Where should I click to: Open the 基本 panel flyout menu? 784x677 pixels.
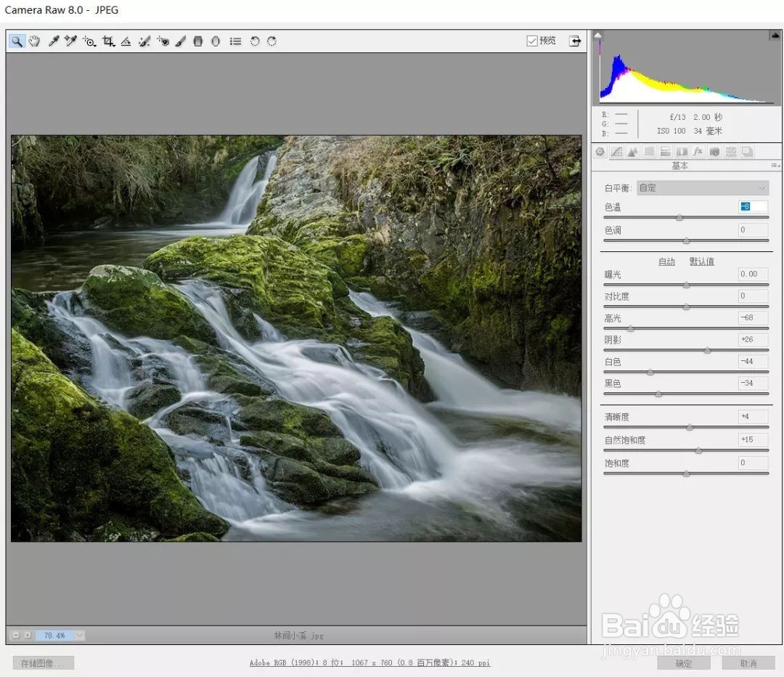pos(775,165)
